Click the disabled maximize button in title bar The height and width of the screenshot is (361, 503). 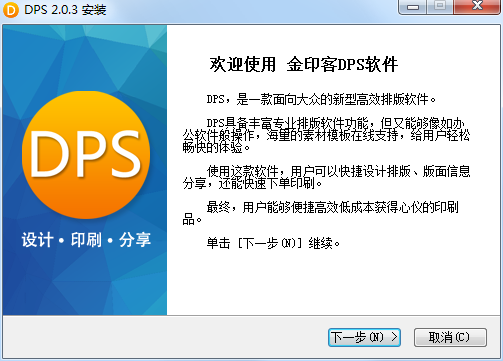440,6
